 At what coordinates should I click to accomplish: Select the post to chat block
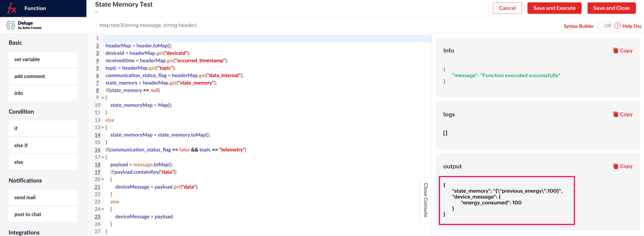(x=43, y=214)
